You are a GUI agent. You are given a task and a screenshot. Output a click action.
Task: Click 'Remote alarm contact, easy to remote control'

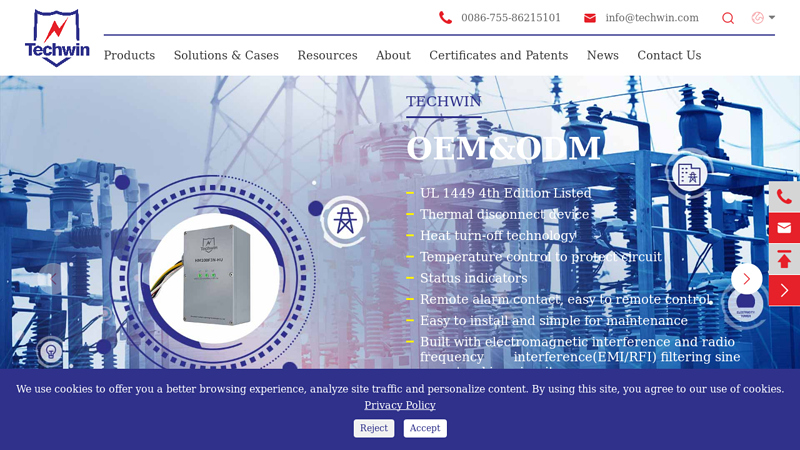point(565,299)
